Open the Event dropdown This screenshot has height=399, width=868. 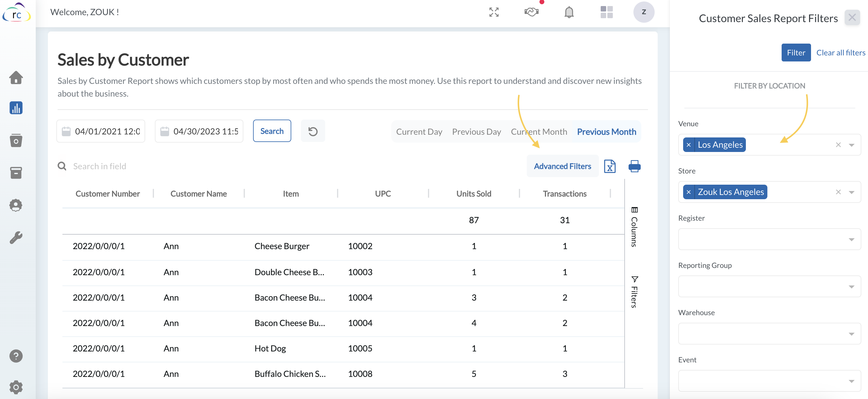point(769,381)
